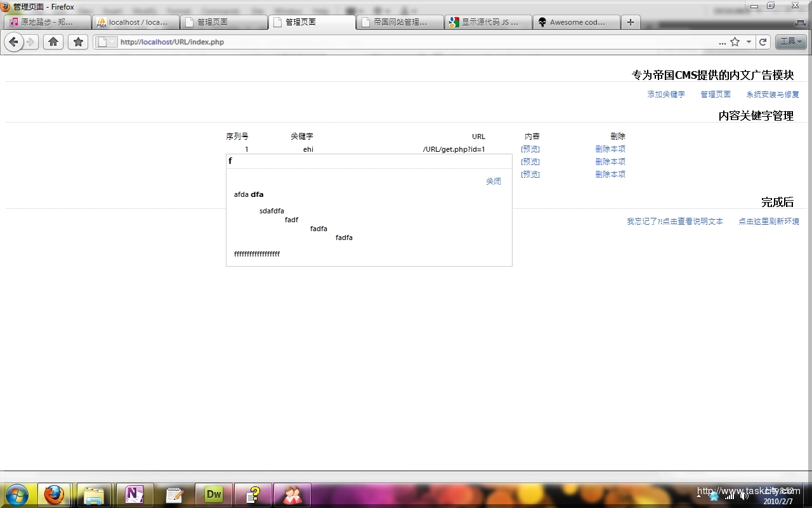Switch to the localhost phpMyAdmin tab
The height and width of the screenshot is (508, 812).
pyautogui.click(x=136, y=22)
